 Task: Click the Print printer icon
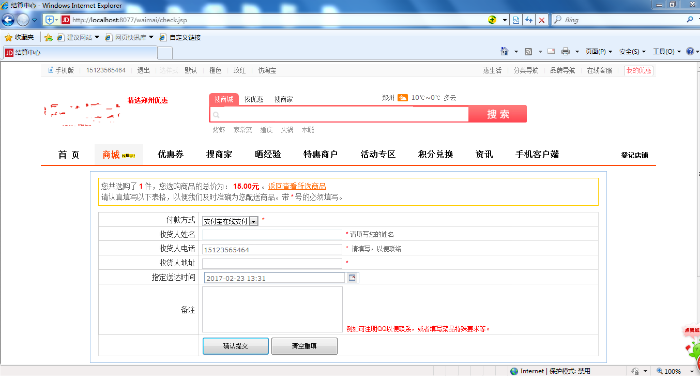566,51
